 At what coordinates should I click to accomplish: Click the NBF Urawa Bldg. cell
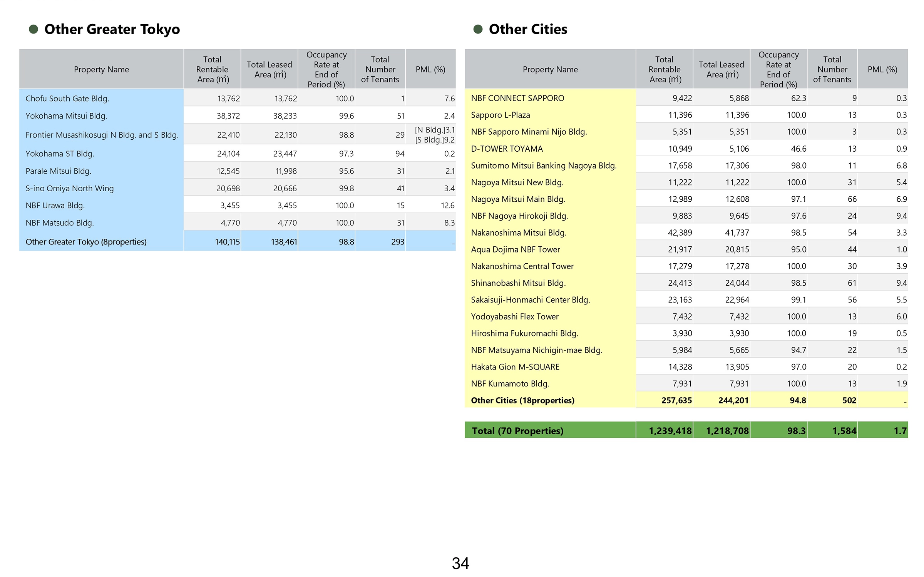55,206
